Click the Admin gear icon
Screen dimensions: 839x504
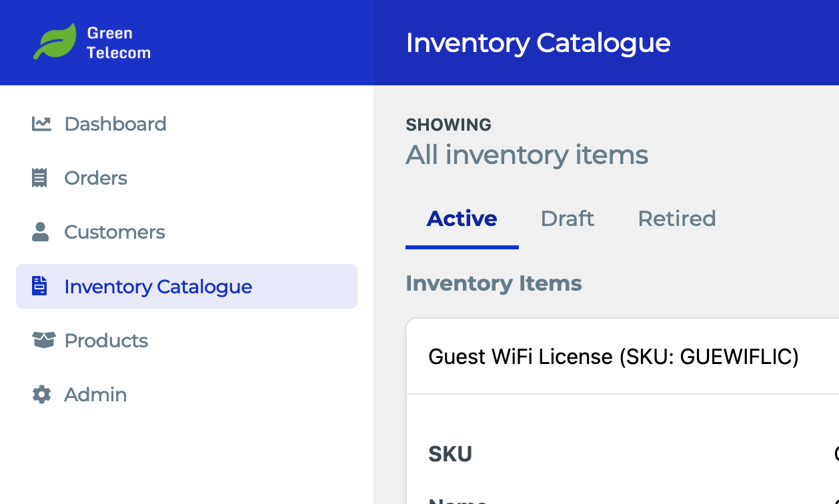41,395
